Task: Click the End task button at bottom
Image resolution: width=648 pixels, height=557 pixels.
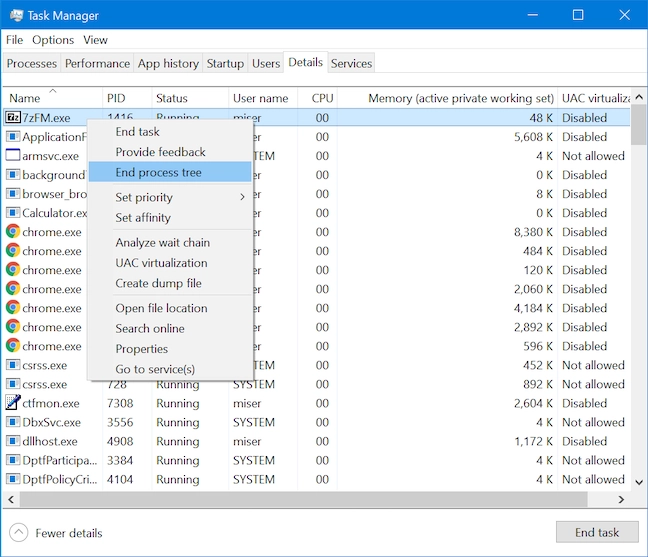Action: [x=597, y=532]
